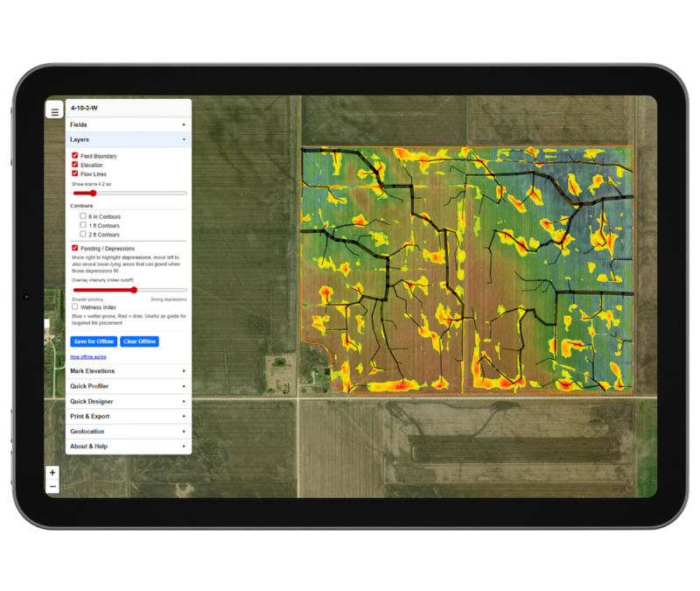700x591 pixels.
Task: Enable the Wetness Index checkbox
Action: (75, 307)
